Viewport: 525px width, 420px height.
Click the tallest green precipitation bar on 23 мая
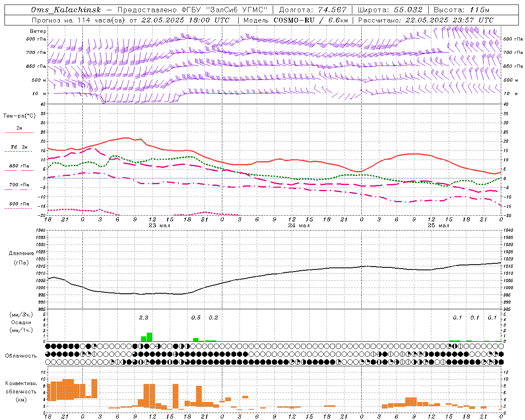point(149,337)
